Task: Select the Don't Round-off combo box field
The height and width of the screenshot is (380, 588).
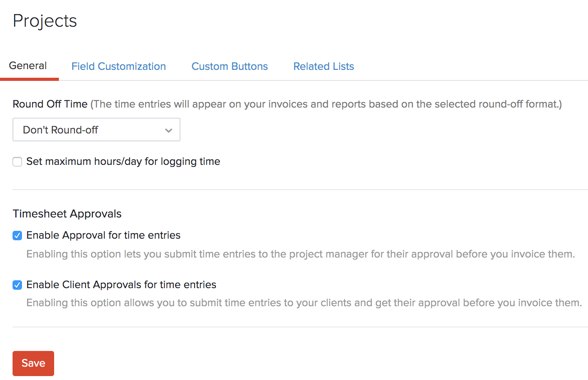Action: click(x=96, y=130)
